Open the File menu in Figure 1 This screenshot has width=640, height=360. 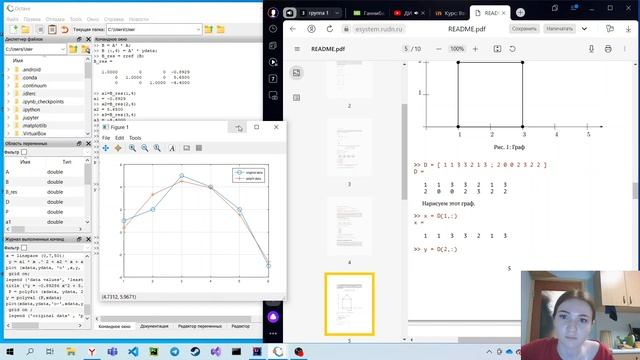(x=106, y=138)
